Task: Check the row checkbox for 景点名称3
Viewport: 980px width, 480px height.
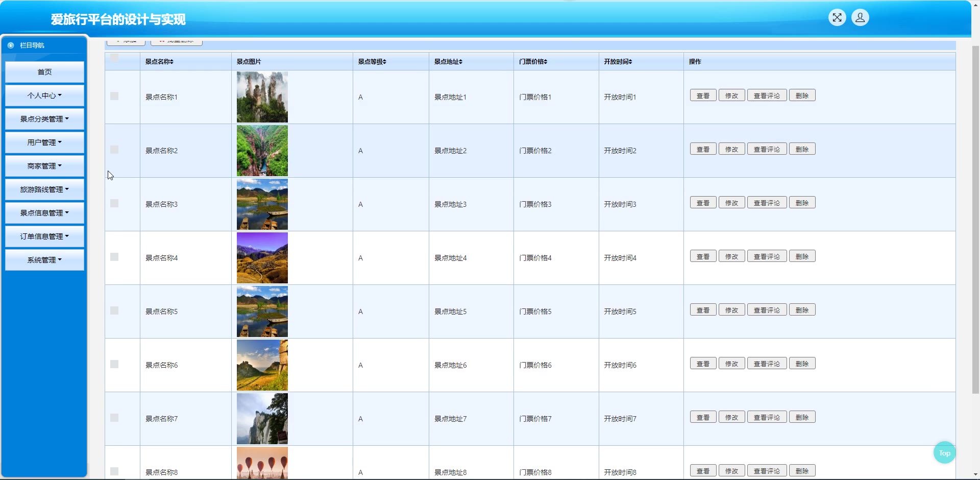Action: pos(114,203)
